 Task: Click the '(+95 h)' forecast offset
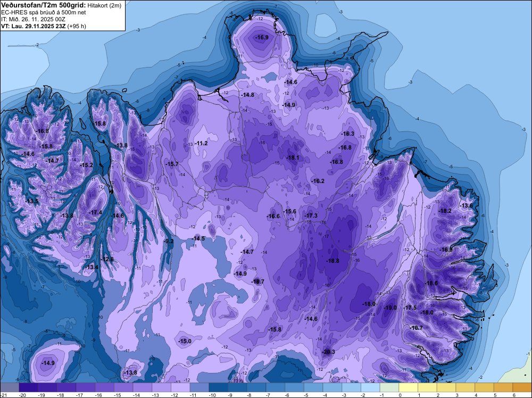[77, 26]
